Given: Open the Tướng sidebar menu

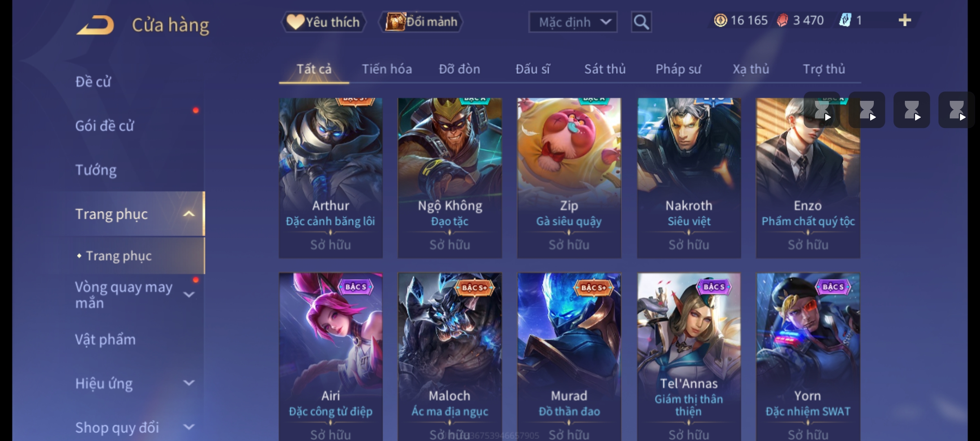Looking at the screenshot, I should point(96,170).
